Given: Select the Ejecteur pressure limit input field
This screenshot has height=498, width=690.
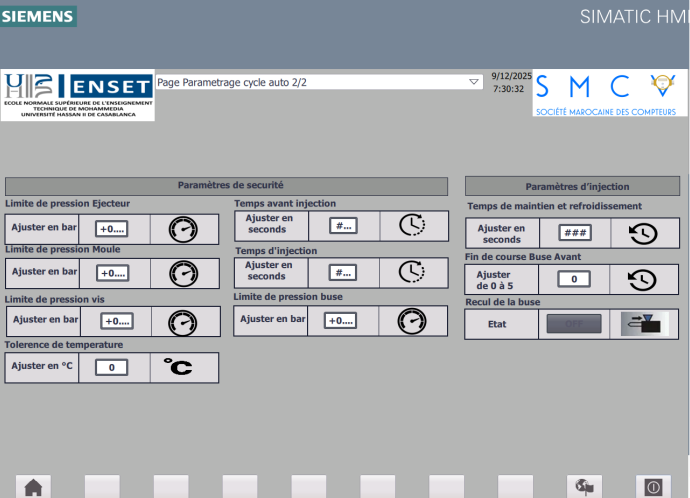Looking at the screenshot, I should [x=113, y=229].
